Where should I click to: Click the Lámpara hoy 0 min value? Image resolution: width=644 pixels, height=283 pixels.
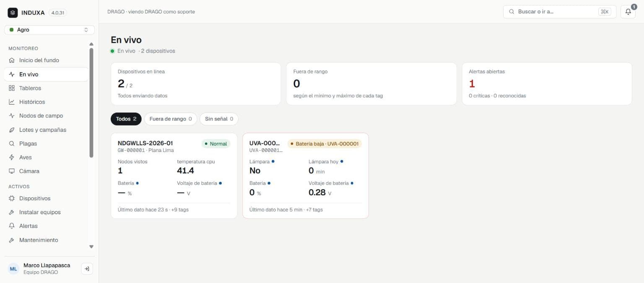tap(317, 170)
